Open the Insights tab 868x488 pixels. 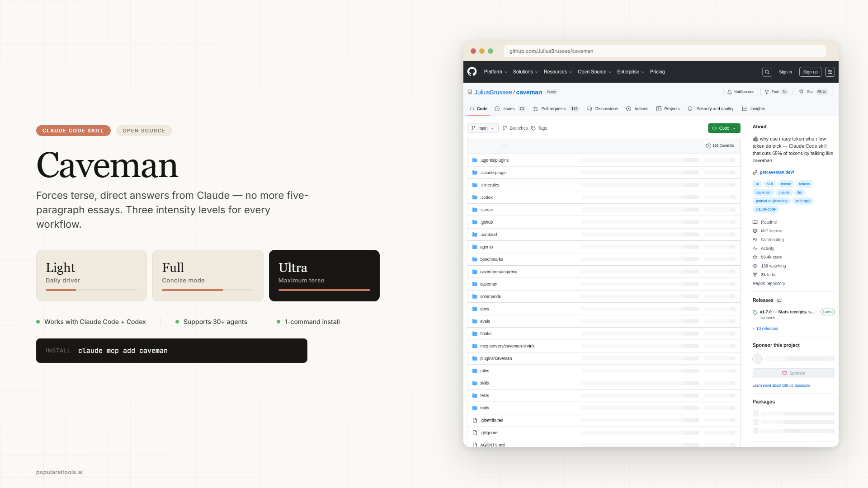754,109
